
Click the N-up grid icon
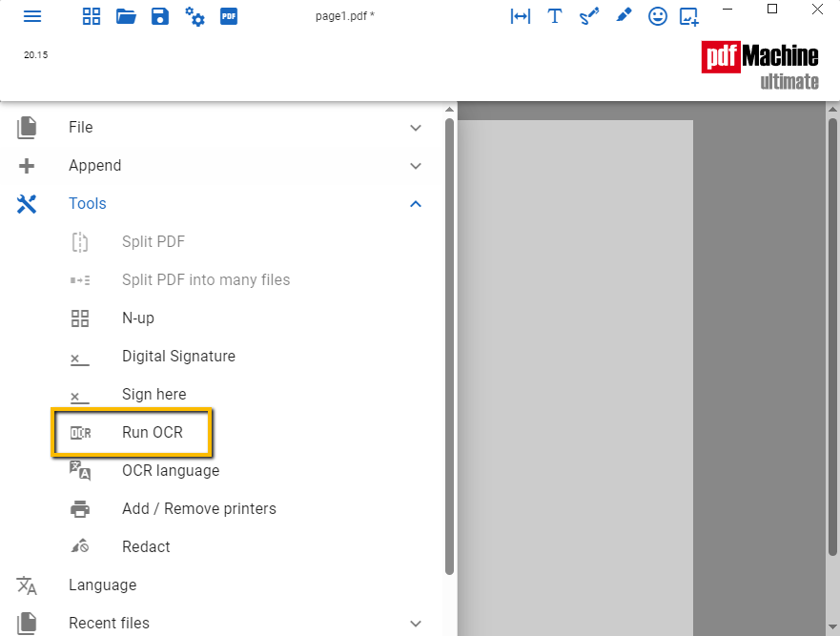tap(80, 318)
